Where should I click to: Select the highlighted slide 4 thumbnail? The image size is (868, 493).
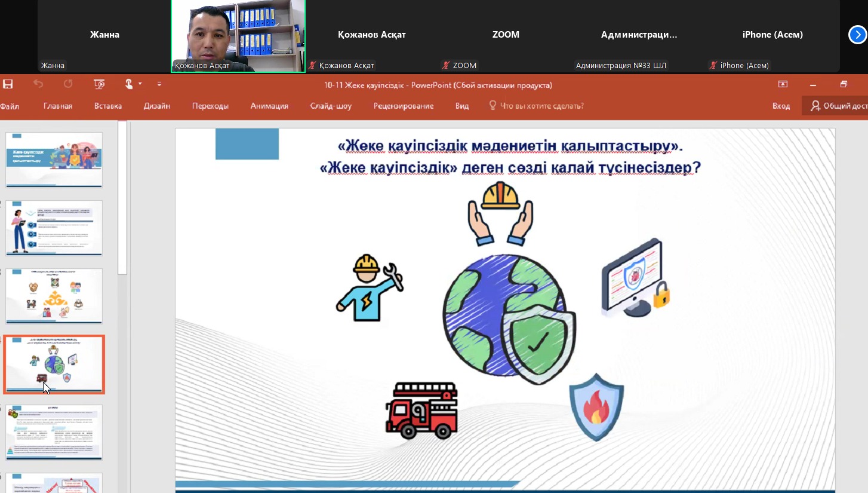click(x=54, y=364)
